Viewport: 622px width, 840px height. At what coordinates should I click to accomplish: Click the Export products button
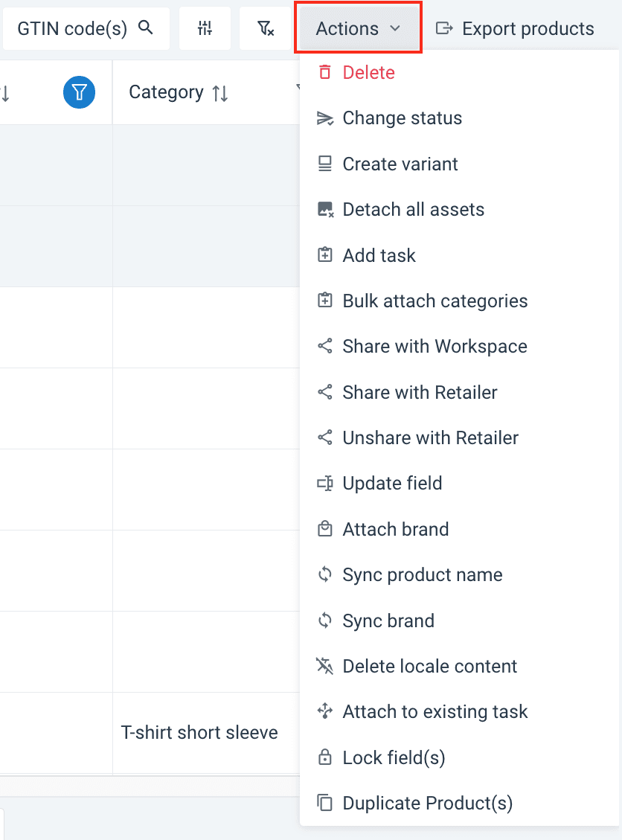(x=515, y=29)
